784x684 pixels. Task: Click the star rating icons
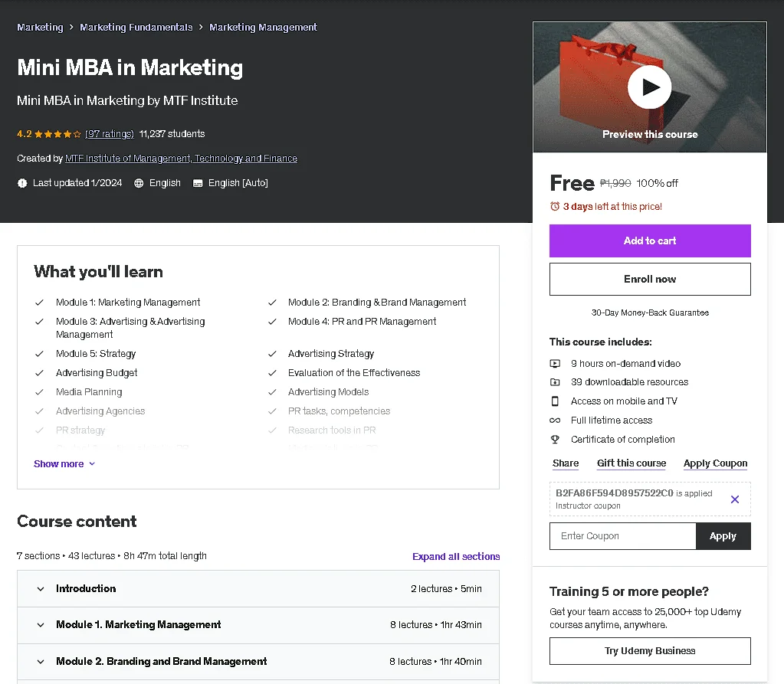(57, 134)
